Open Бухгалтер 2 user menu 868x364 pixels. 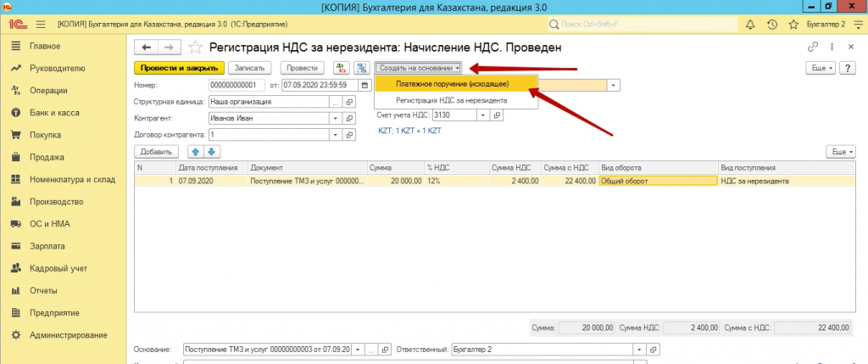pos(826,25)
